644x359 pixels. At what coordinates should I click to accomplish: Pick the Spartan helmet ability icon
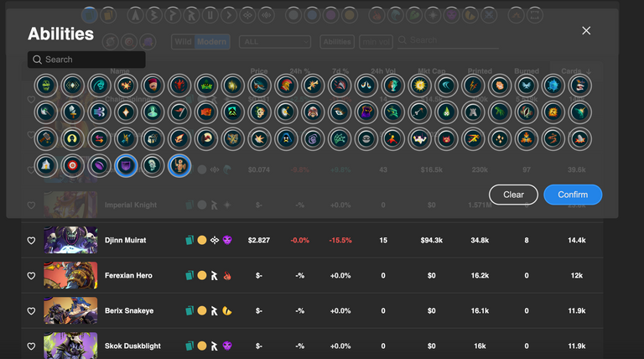tap(286, 86)
